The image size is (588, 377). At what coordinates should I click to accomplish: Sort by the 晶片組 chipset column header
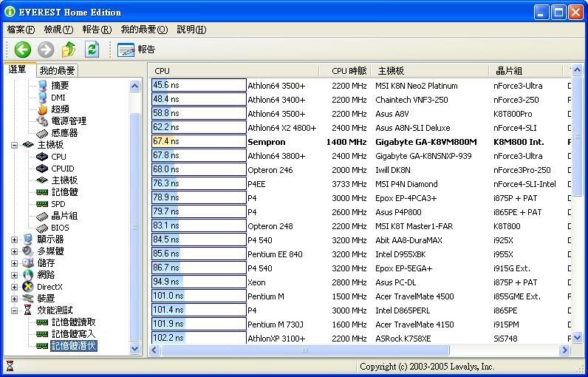(526, 71)
